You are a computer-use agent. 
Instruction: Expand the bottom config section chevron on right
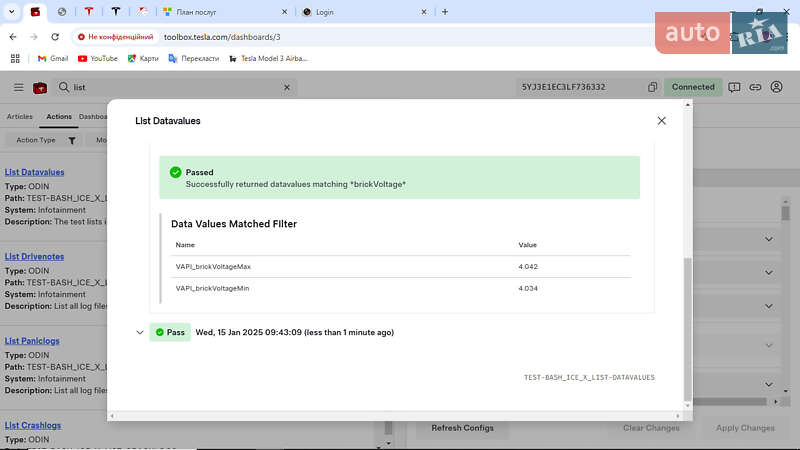768,384
